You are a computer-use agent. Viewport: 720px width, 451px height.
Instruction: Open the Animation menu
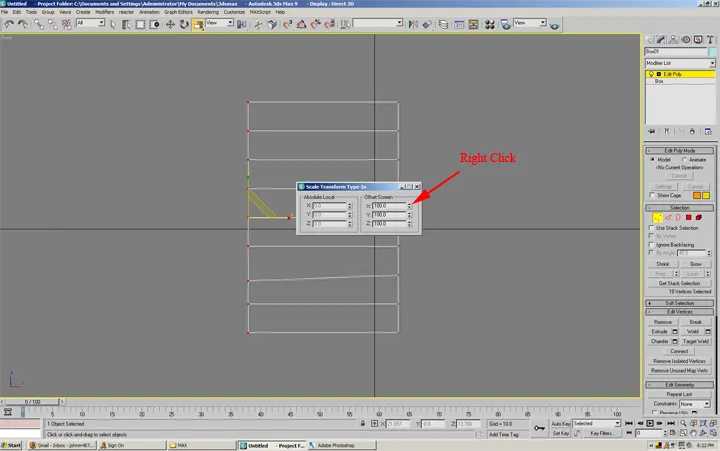[149, 12]
